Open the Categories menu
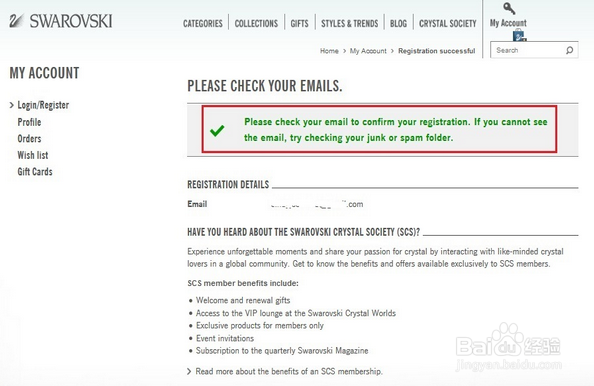Image resolution: width=594 pixels, height=386 pixels. pos(203,23)
